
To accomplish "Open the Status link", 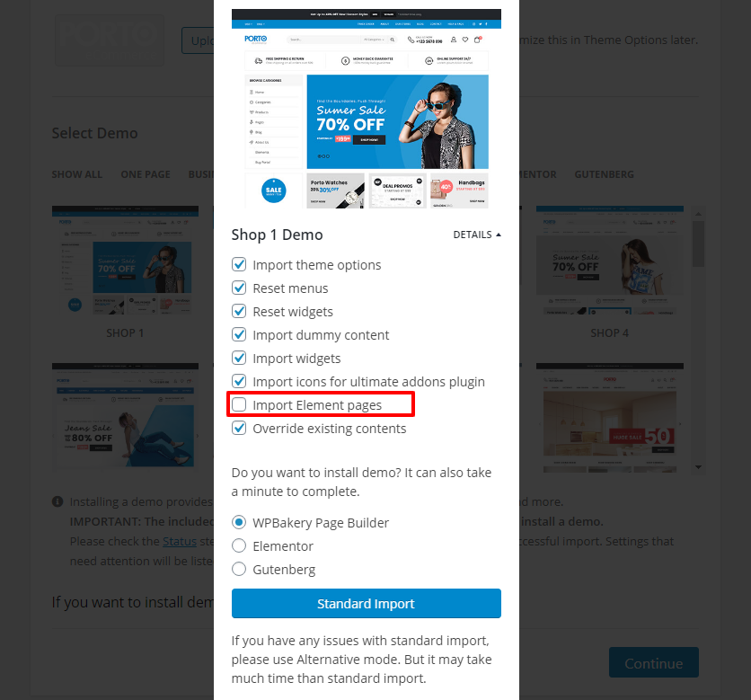I will coord(180,542).
